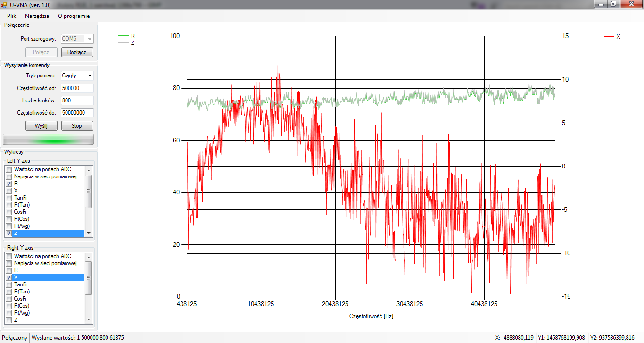Open the Port szeregowy COM5 dropdown
Viewport: 644px width, 343px height.
pos(77,39)
